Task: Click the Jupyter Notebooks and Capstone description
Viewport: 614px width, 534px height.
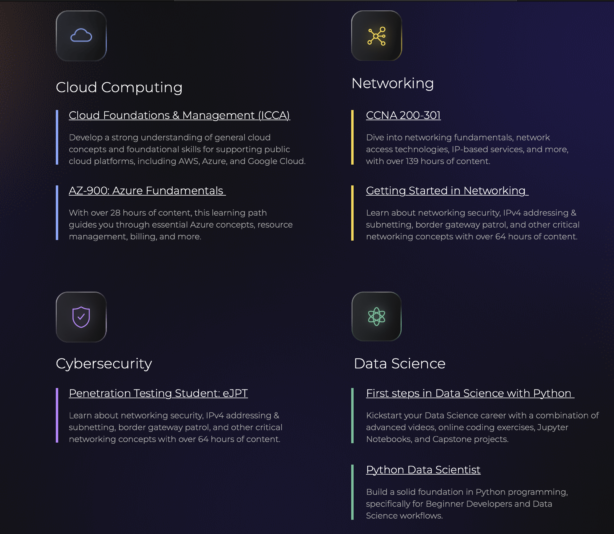Action: coord(482,427)
